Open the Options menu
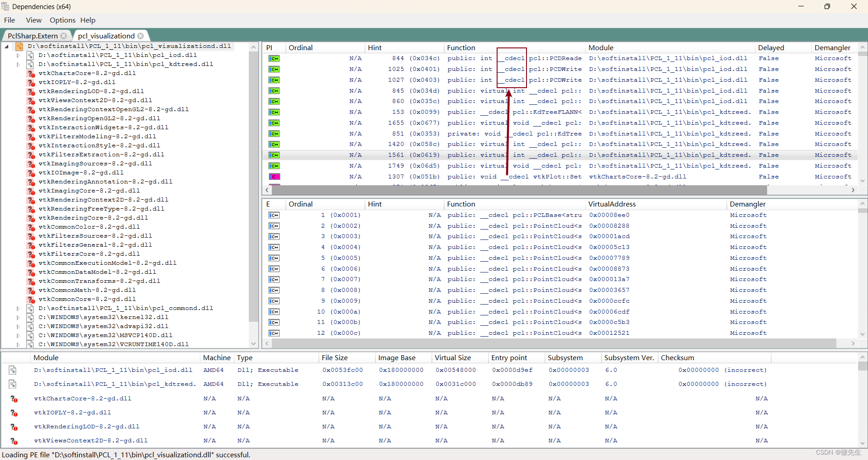 coord(62,20)
